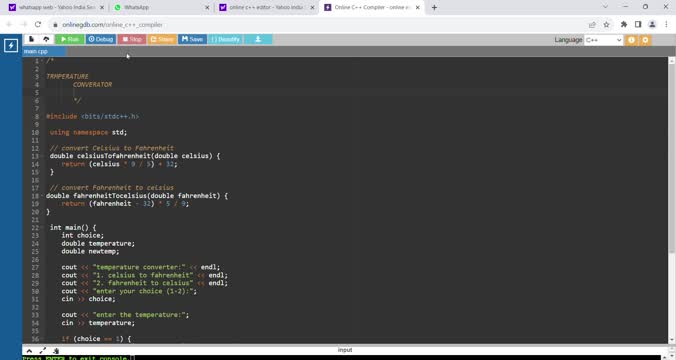Collapse the console panel chevron
Viewport: 676px width, 360px height.
29,351
